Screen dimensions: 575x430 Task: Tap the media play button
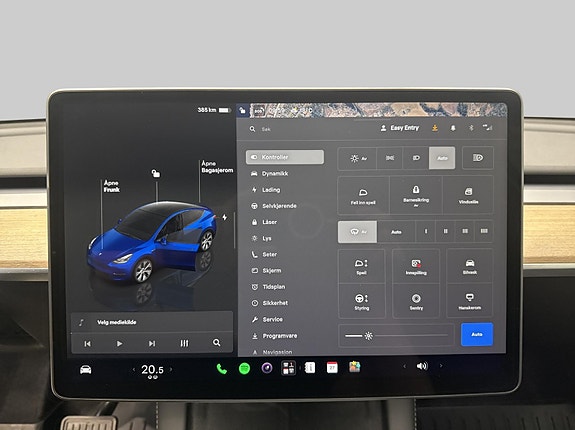tap(119, 343)
